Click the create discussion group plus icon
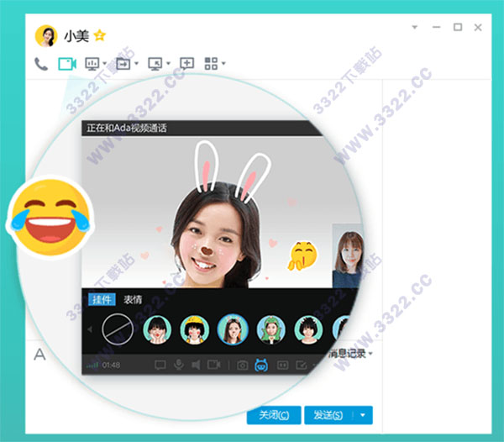The width and height of the screenshot is (504, 442). (187, 63)
